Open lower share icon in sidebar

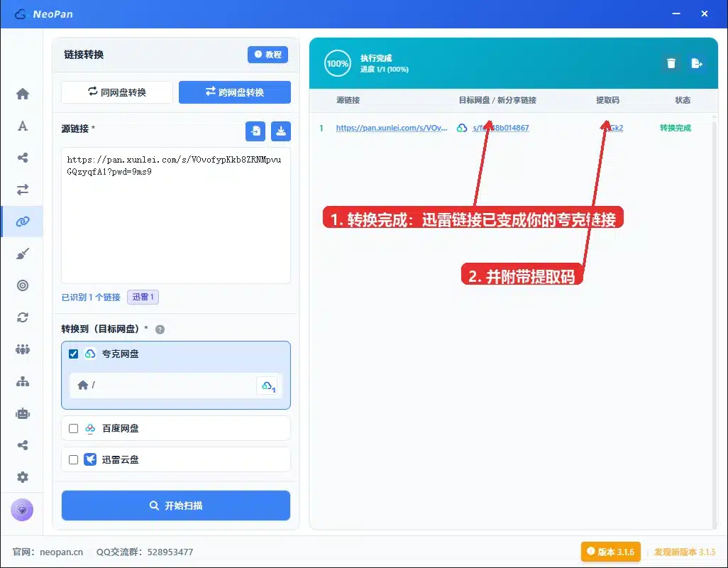(x=22, y=445)
